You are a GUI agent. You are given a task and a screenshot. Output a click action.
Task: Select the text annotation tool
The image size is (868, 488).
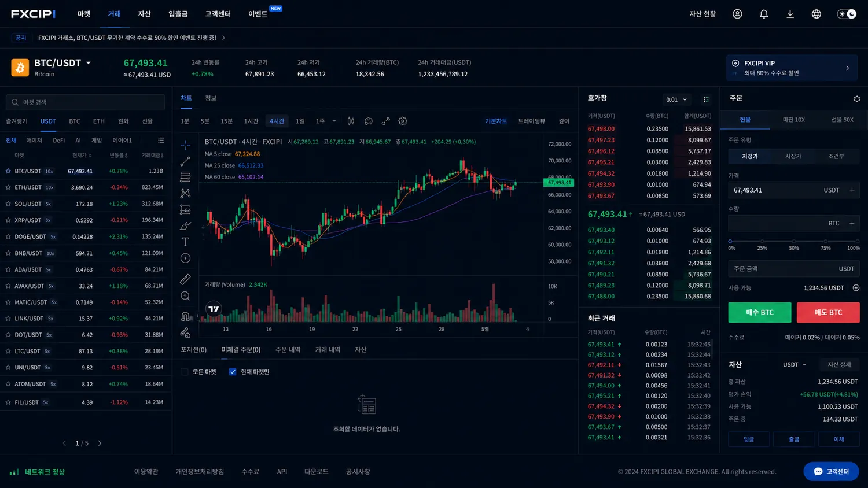(x=185, y=242)
